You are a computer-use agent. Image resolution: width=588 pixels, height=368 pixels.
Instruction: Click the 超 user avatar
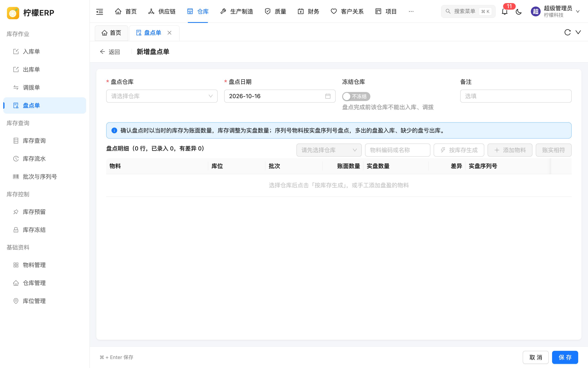tap(536, 11)
